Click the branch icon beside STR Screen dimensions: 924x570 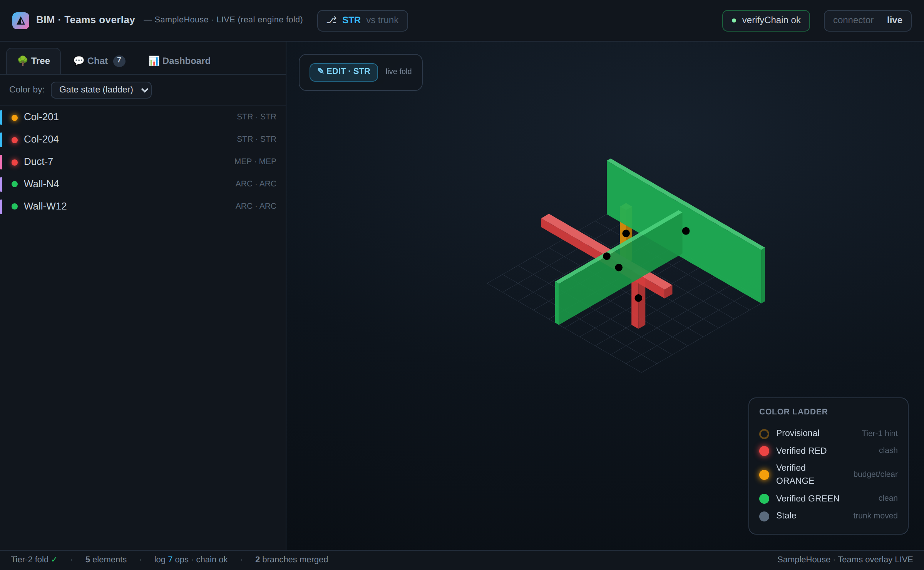tap(331, 20)
